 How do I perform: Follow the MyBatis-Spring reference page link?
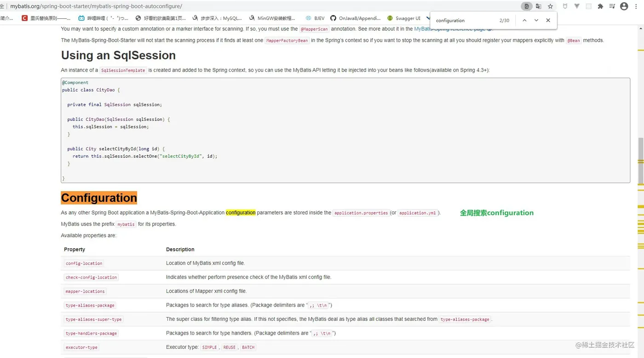[x=453, y=28]
